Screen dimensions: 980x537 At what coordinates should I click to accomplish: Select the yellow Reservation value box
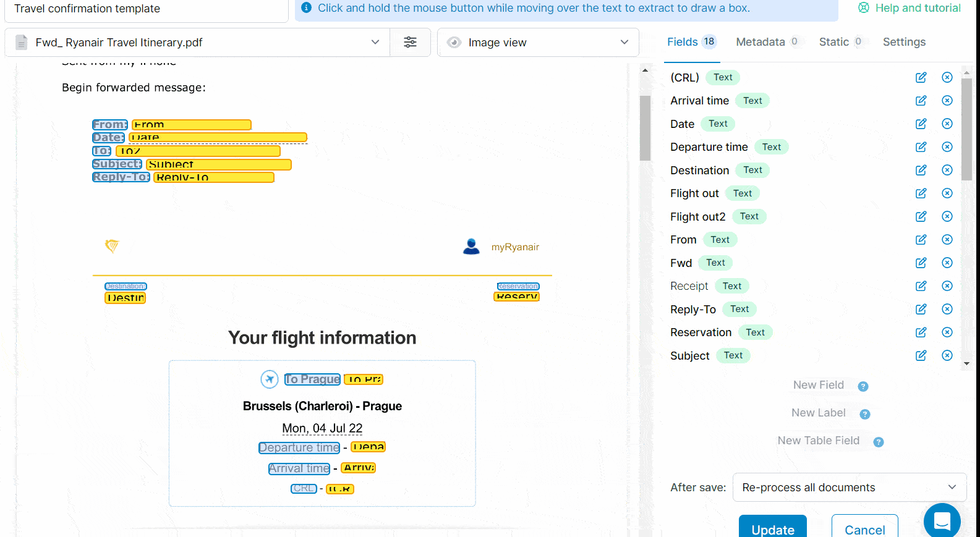(517, 297)
